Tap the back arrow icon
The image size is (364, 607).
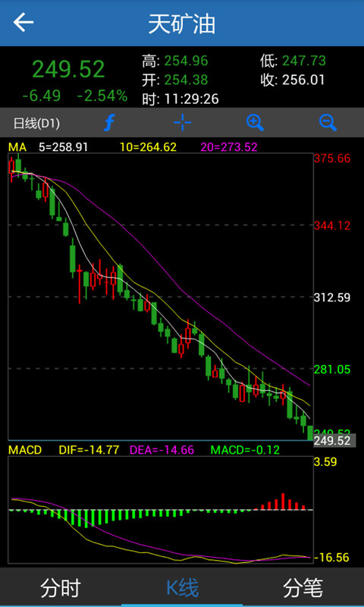(x=24, y=23)
